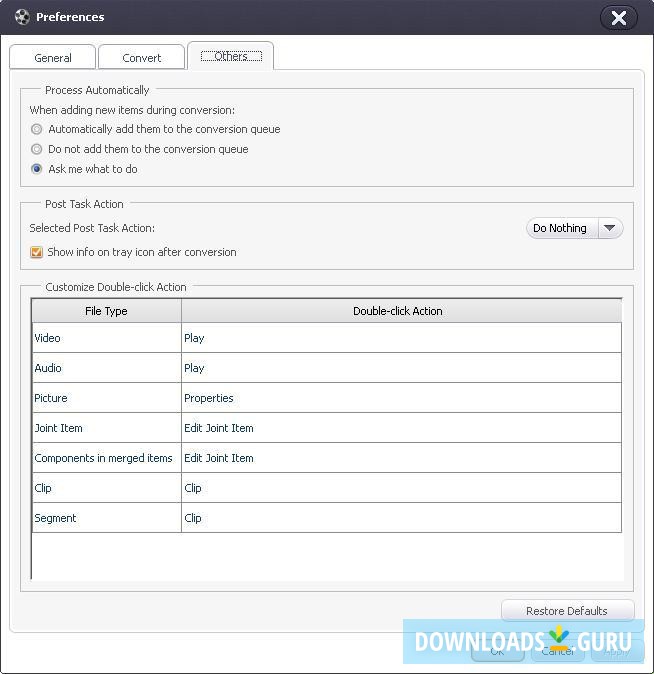The image size is (654, 674).
Task: Click the File Type column header
Action: coord(106,311)
